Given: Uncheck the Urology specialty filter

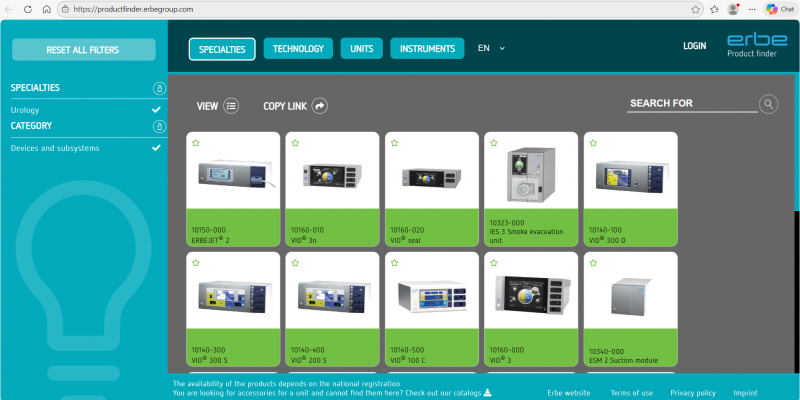Looking at the screenshot, I should (156, 110).
